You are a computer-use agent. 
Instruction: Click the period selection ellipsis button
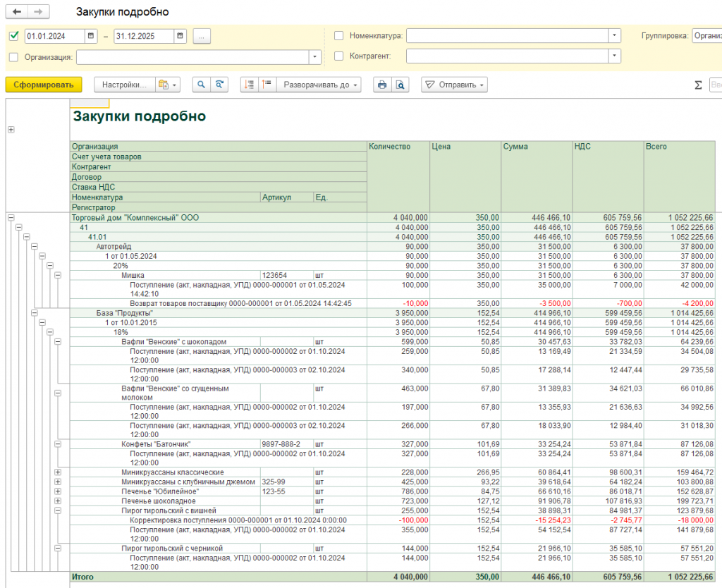point(202,36)
